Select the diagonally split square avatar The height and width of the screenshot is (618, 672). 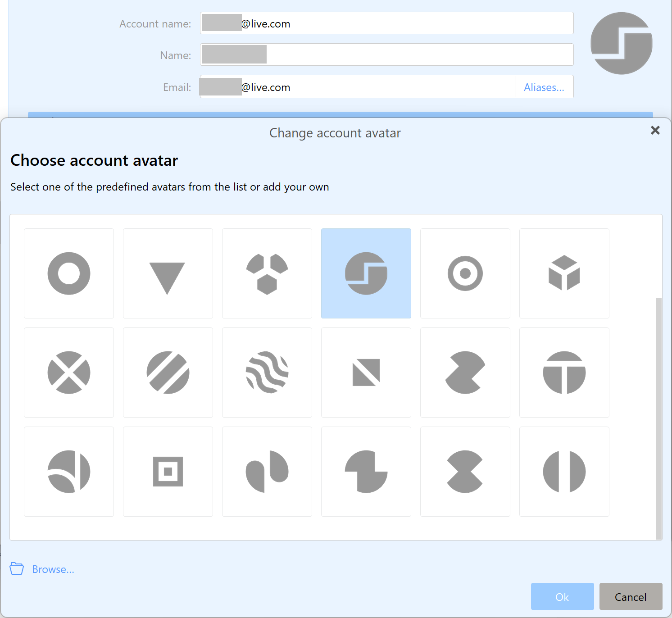[x=366, y=373]
